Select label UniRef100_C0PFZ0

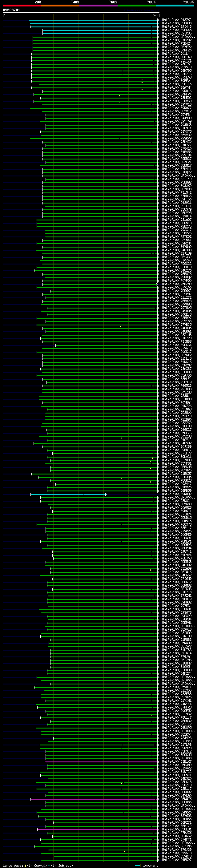(176, 50)
